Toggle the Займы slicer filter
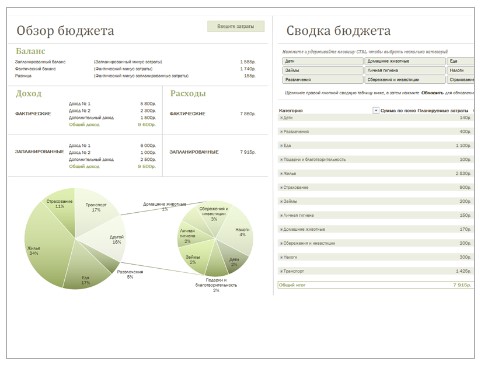This screenshot has width=481, height=367. tap(323, 70)
